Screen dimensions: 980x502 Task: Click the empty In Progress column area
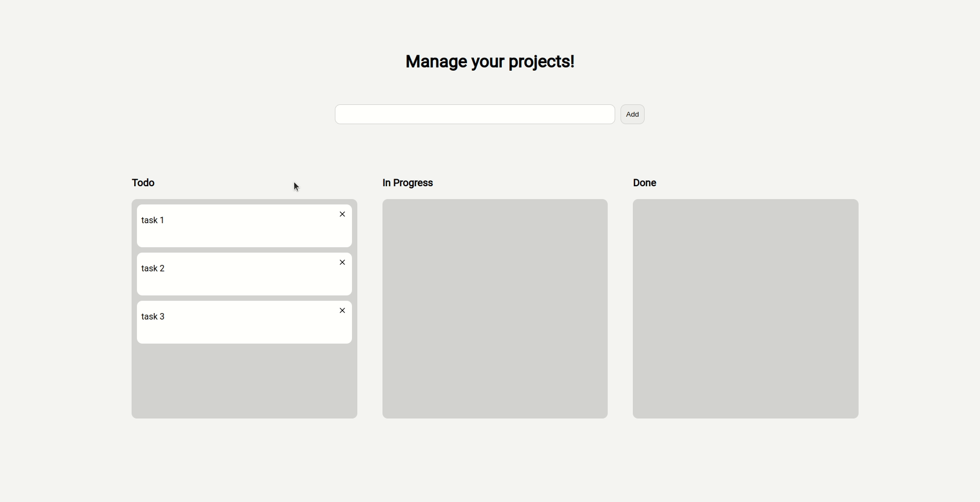tap(495, 308)
